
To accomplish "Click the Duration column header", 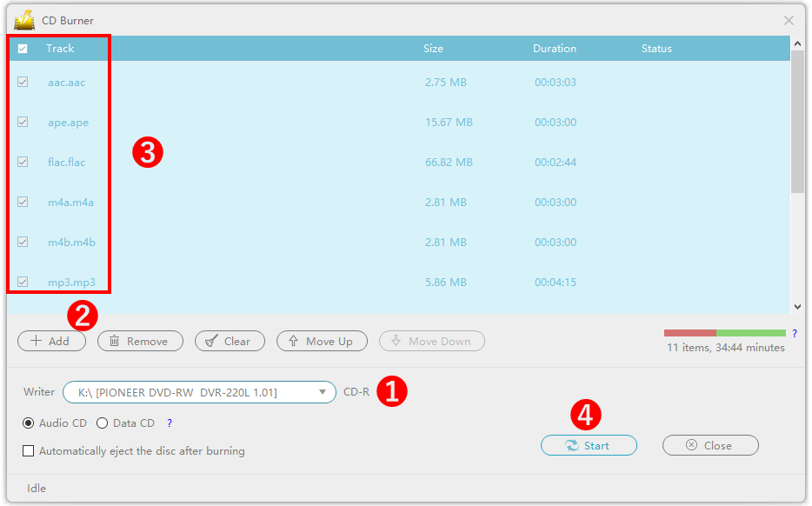I will [555, 49].
